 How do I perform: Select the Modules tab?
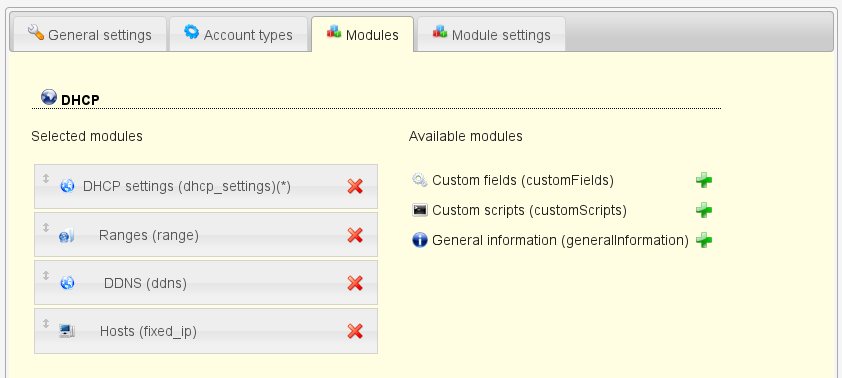pos(362,34)
